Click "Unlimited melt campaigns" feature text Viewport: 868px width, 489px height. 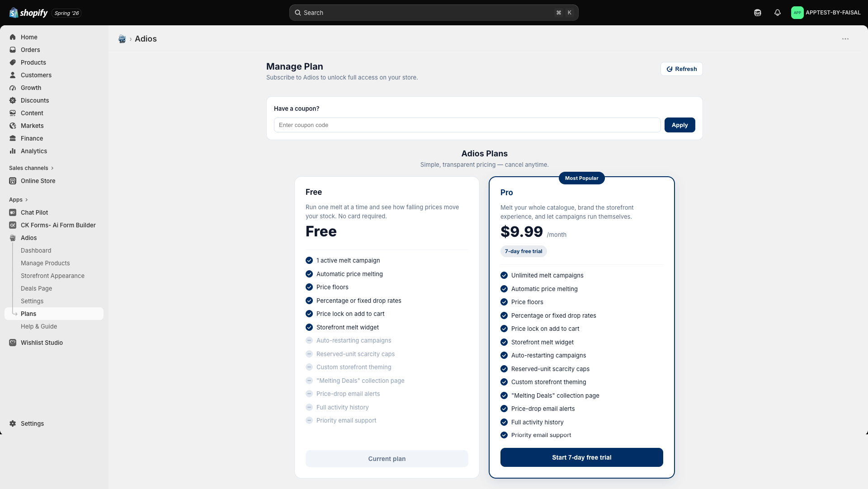(x=547, y=275)
